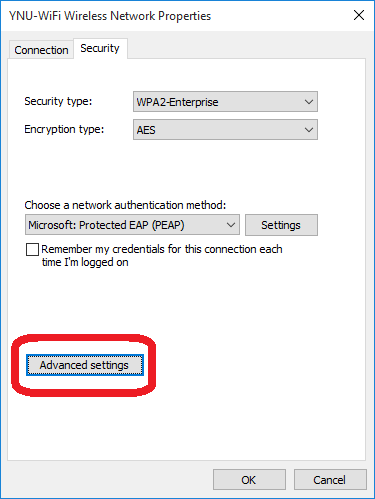Viewport: 375px width, 499px height.
Task: Select the Security tab
Action: [100, 48]
